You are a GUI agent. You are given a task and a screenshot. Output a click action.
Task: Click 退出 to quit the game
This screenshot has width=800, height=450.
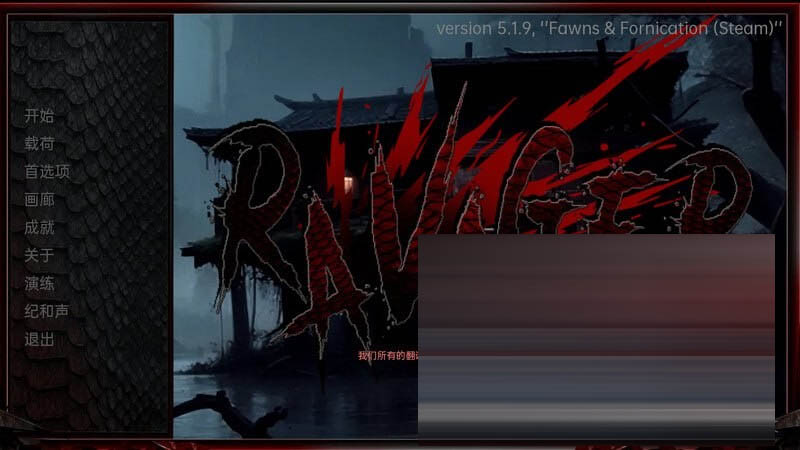coord(39,339)
